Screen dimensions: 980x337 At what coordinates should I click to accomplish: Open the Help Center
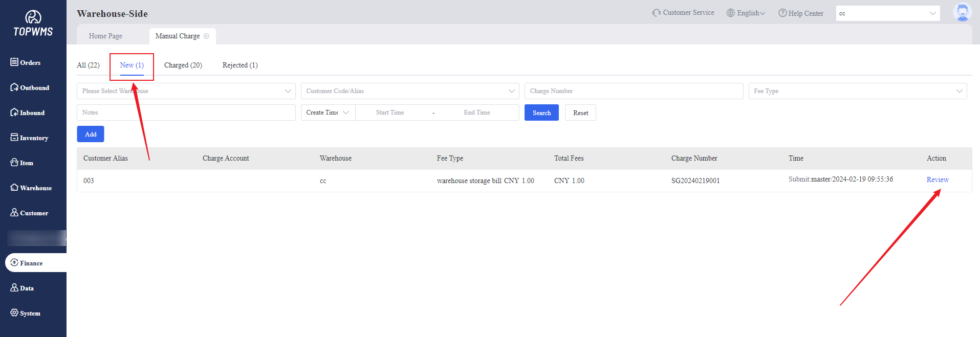pos(801,13)
